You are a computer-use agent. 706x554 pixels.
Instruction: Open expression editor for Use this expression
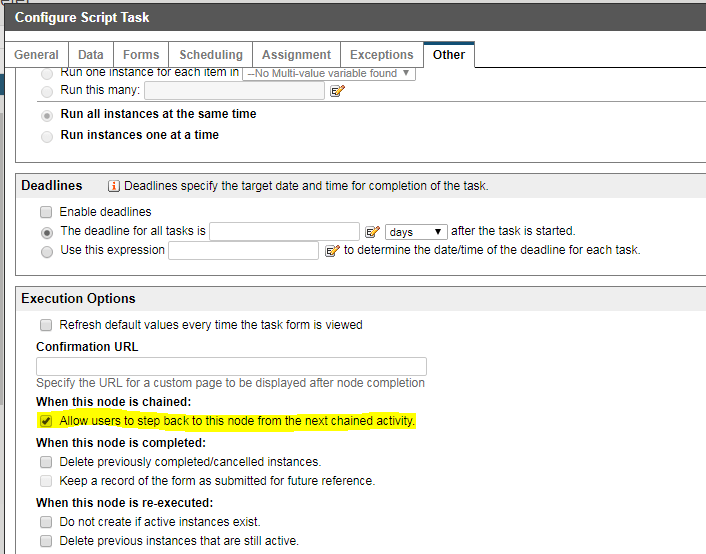(332, 251)
